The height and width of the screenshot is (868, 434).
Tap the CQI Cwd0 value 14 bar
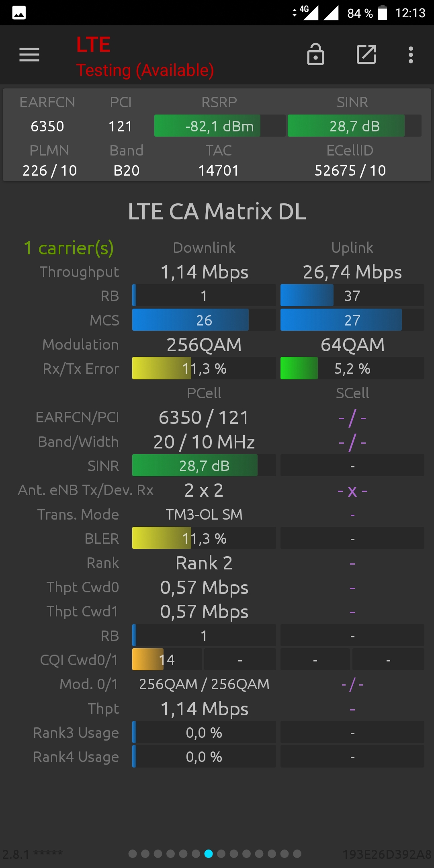167,659
